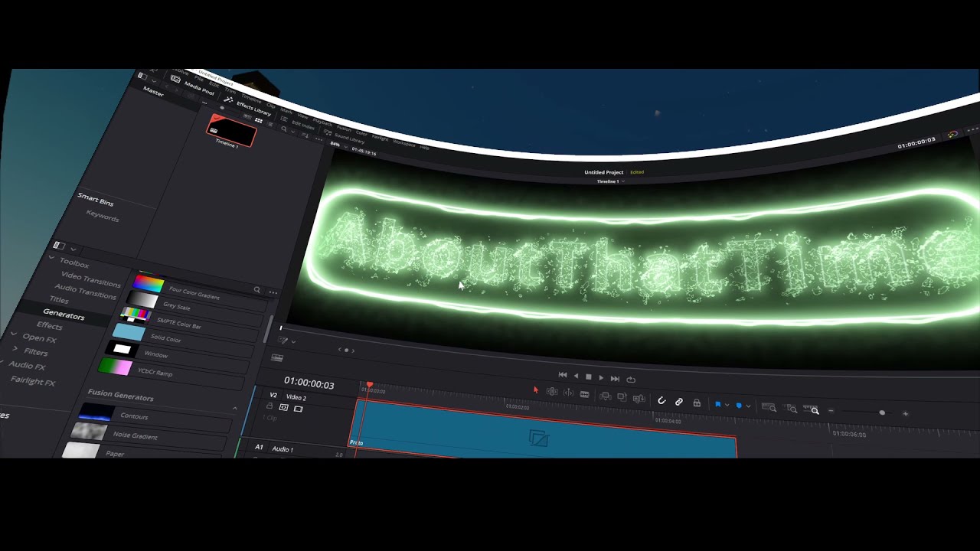Screen dimensions: 980x551
Task: Open Effects Library three-dot options menu
Action: pos(273,292)
